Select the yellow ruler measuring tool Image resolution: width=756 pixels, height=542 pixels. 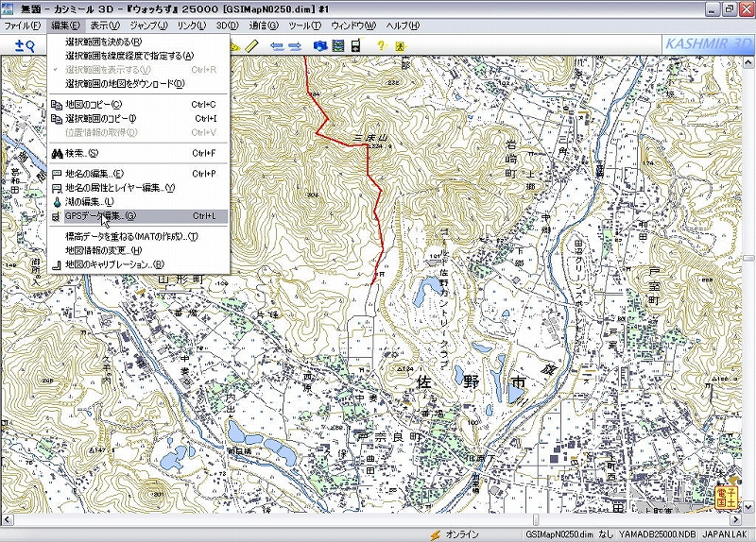pos(251,46)
